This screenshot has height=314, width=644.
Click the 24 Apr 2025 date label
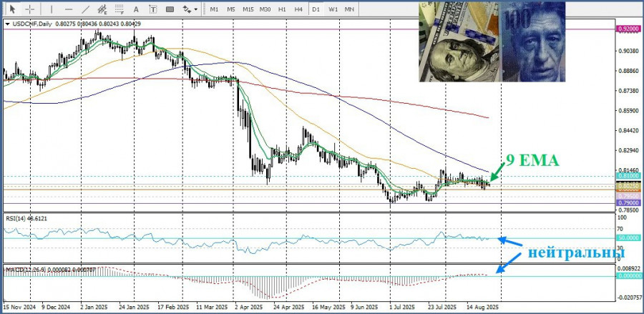coord(289,307)
